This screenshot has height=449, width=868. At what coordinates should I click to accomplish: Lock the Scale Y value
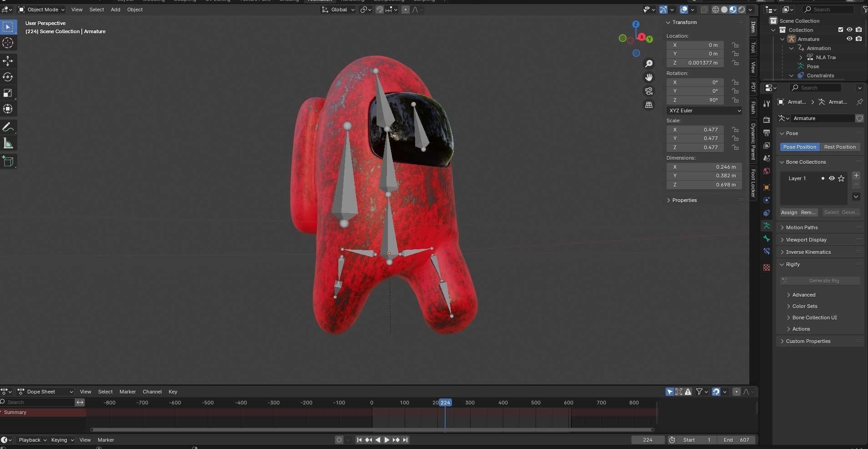[735, 138]
